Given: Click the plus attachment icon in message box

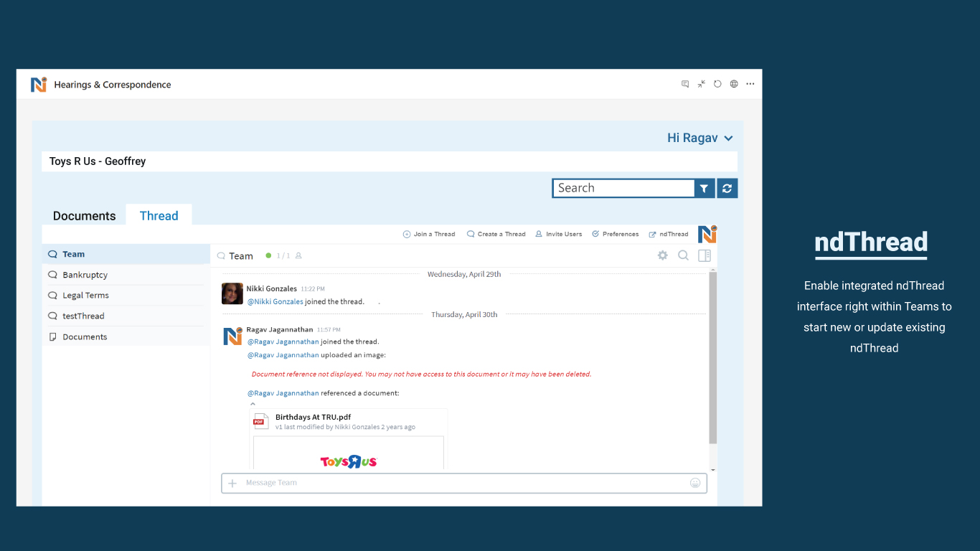Looking at the screenshot, I should (x=232, y=484).
